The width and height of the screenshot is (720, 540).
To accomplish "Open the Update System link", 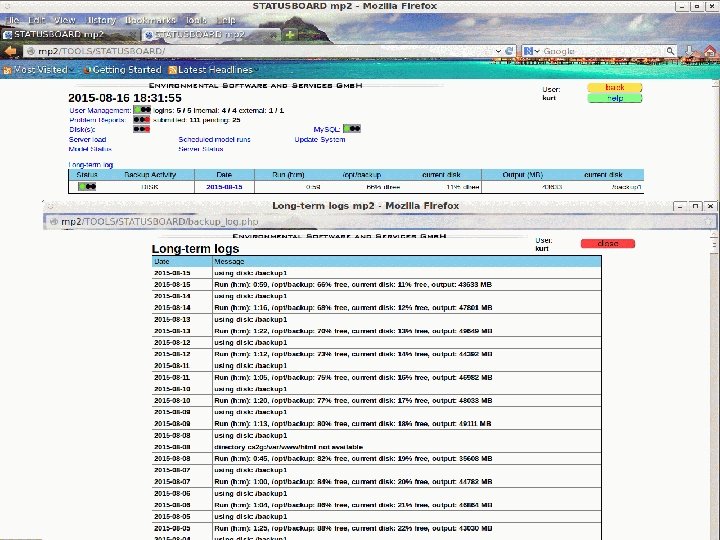I will (320, 139).
